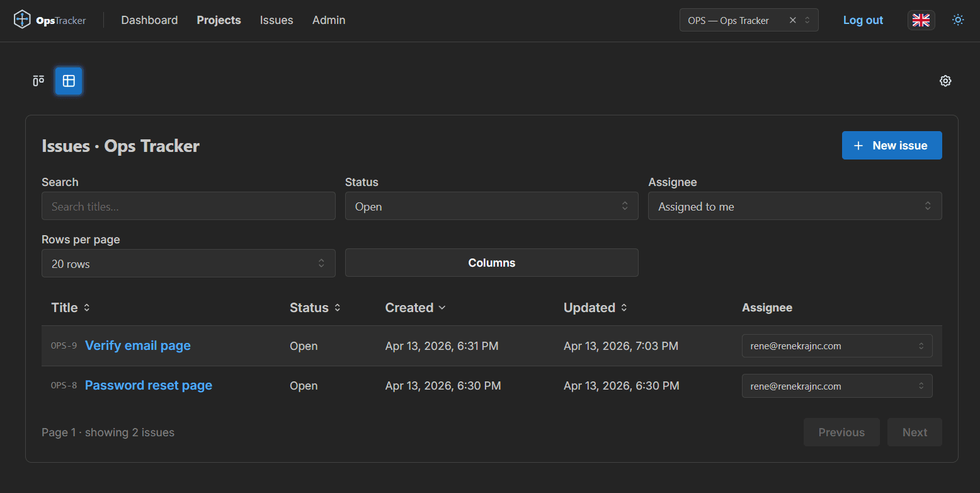Viewport: 980px width, 493px height.
Task: Open the table settings gear icon
Action: (945, 81)
